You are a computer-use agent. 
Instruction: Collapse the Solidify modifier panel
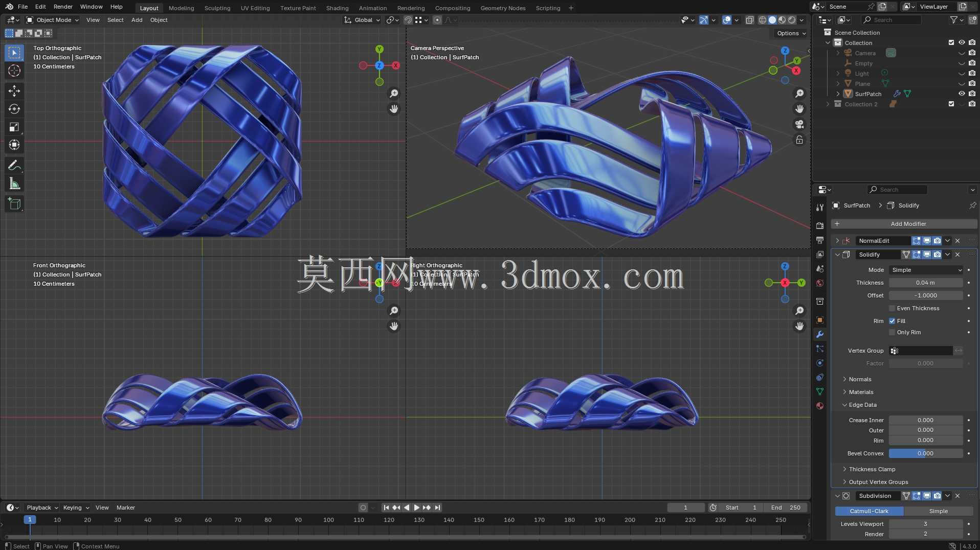(837, 255)
